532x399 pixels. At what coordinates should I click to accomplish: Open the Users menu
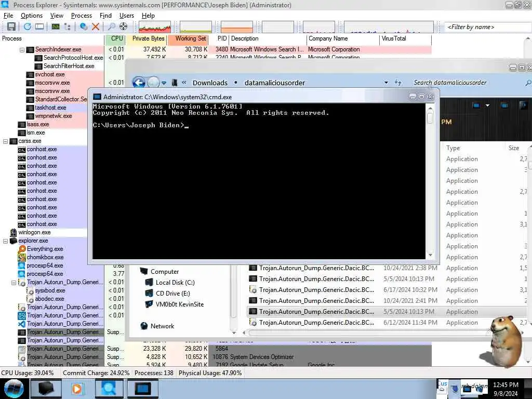tap(127, 16)
